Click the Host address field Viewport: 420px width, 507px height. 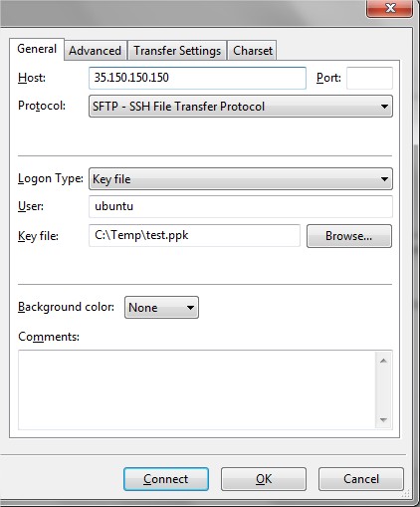point(197,78)
